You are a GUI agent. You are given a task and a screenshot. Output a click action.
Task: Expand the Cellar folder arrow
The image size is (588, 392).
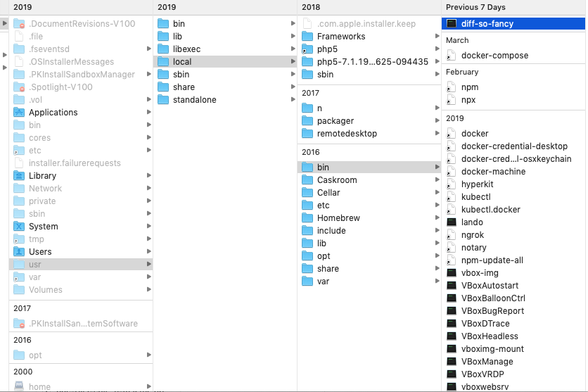click(437, 192)
